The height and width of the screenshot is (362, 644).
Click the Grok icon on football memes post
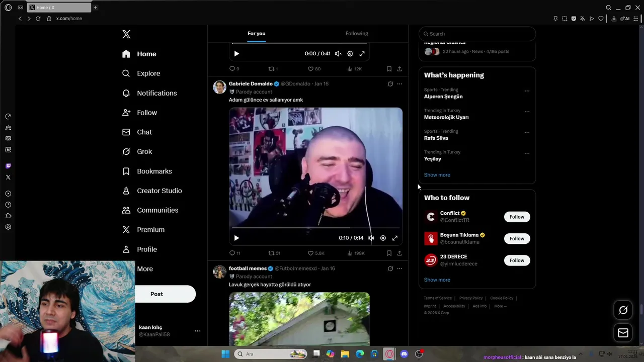tap(390, 268)
